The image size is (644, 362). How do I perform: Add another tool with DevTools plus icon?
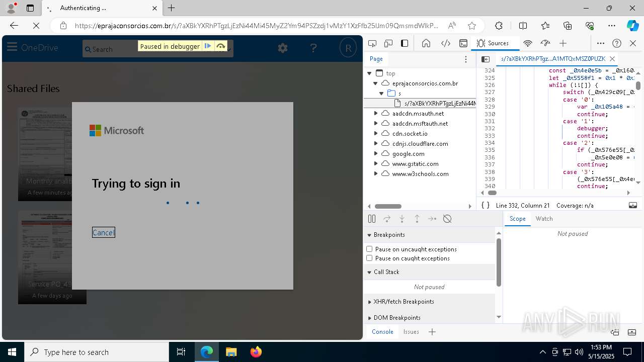(563, 43)
